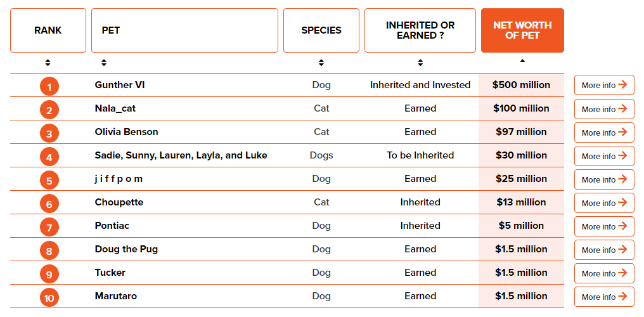Click the rank 5 orange circle badge

click(49, 180)
